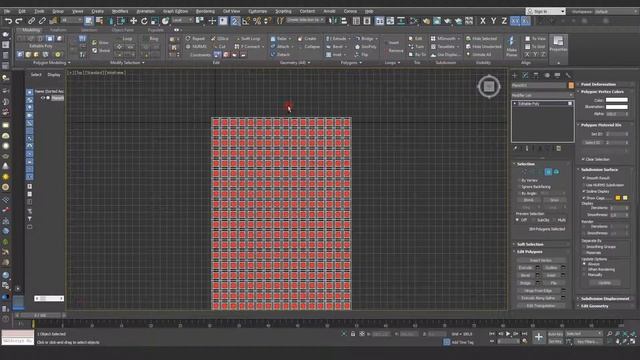
Task: Open the ribbon Properties panel icon
Action: click(x=558, y=44)
